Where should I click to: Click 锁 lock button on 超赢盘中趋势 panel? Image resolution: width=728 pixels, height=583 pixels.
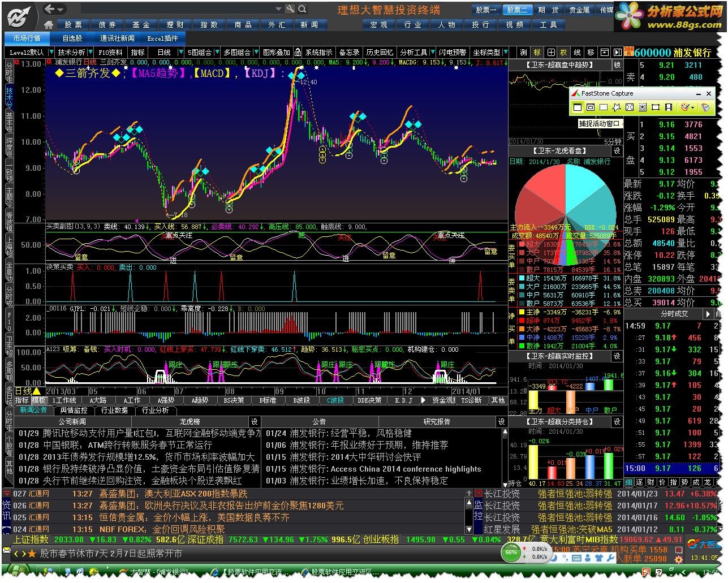[x=617, y=65]
